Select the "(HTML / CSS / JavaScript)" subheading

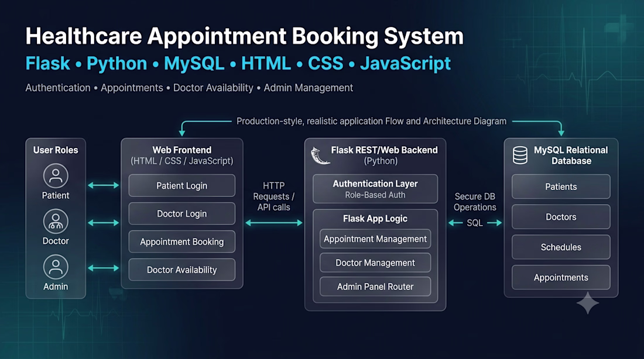pyautogui.click(x=182, y=161)
